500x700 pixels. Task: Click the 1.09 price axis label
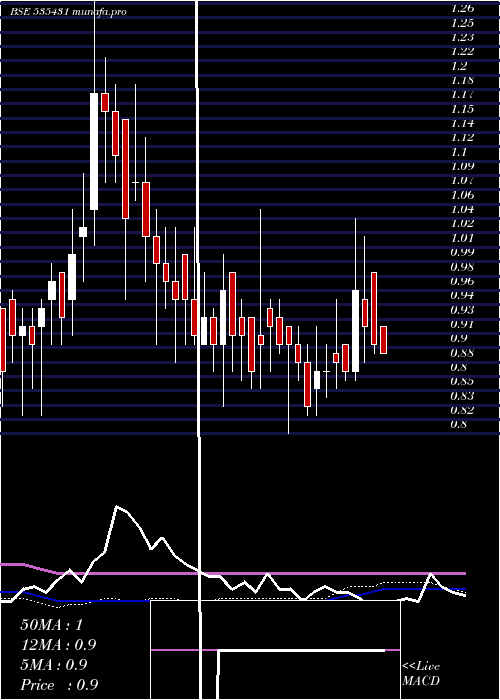pos(462,166)
